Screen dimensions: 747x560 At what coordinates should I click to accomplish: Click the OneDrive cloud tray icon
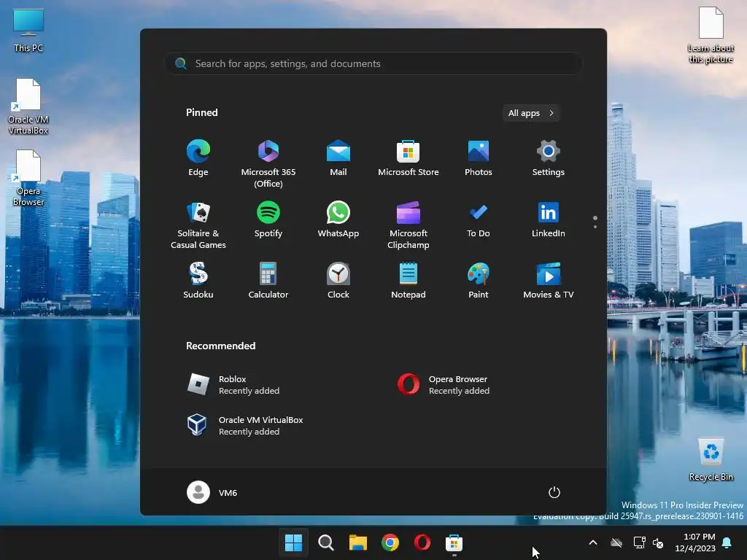(x=616, y=542)
